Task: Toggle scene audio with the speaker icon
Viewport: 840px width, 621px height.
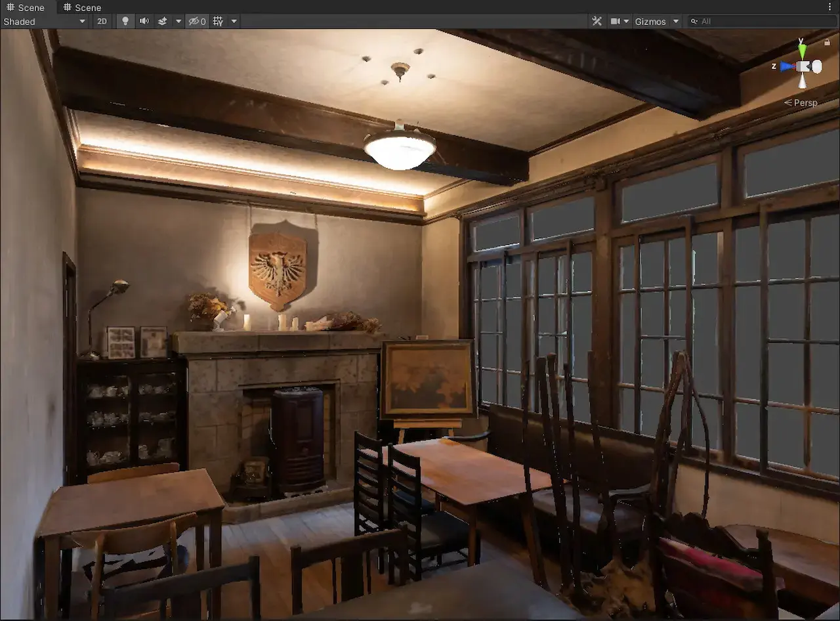Action: click(x=144, y=21)
